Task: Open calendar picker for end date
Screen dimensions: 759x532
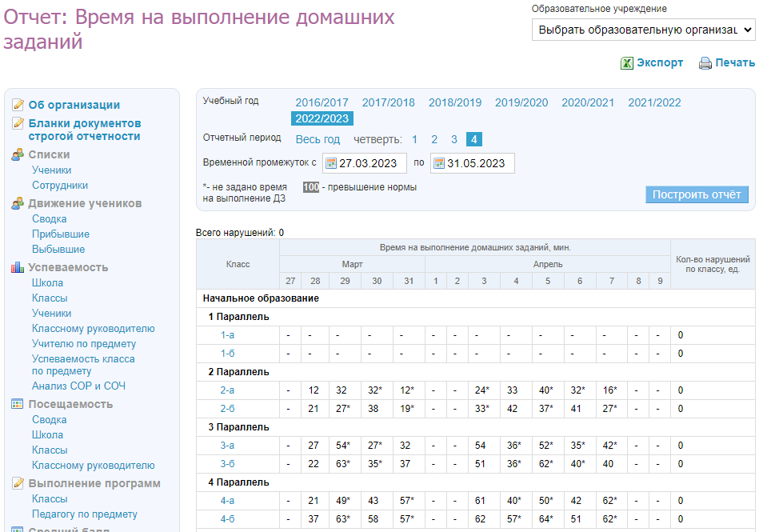Action: coord(438,163)
